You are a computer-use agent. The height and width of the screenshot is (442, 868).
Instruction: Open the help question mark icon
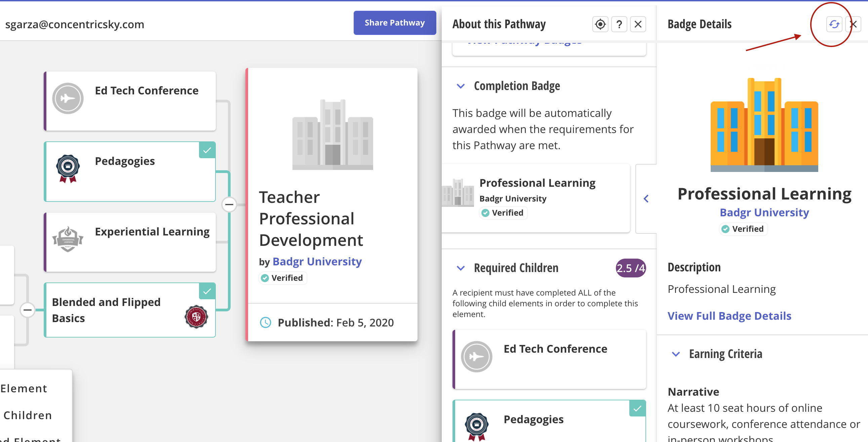619,24
